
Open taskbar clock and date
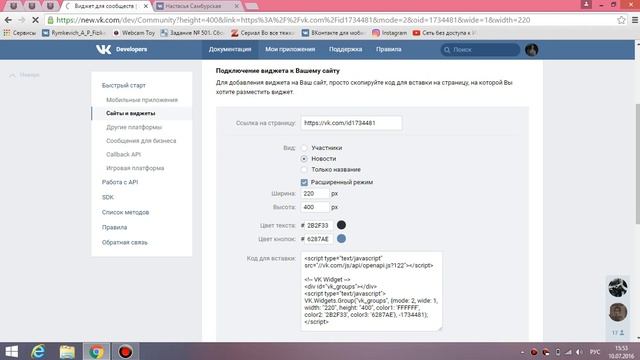[621, 352]
